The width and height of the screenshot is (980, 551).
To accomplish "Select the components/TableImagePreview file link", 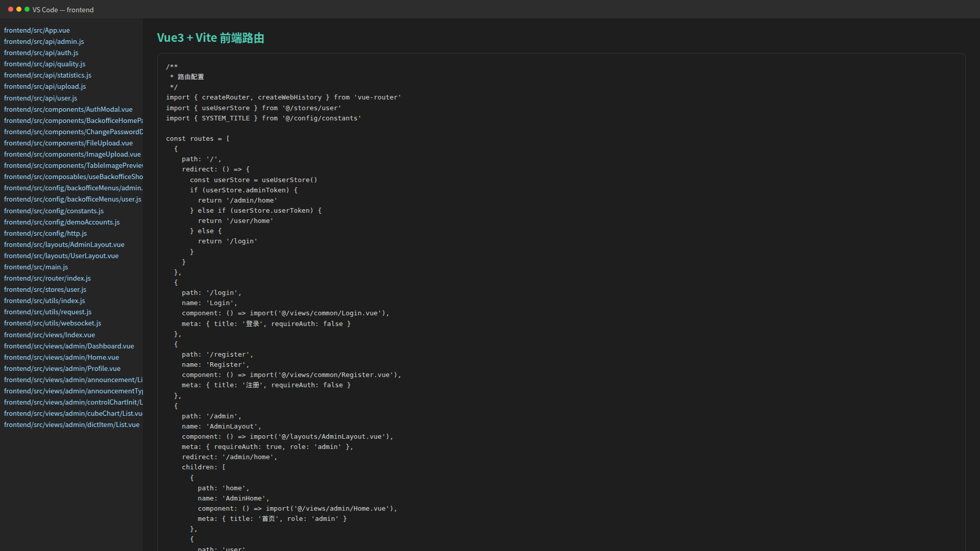I will point(73,165).
